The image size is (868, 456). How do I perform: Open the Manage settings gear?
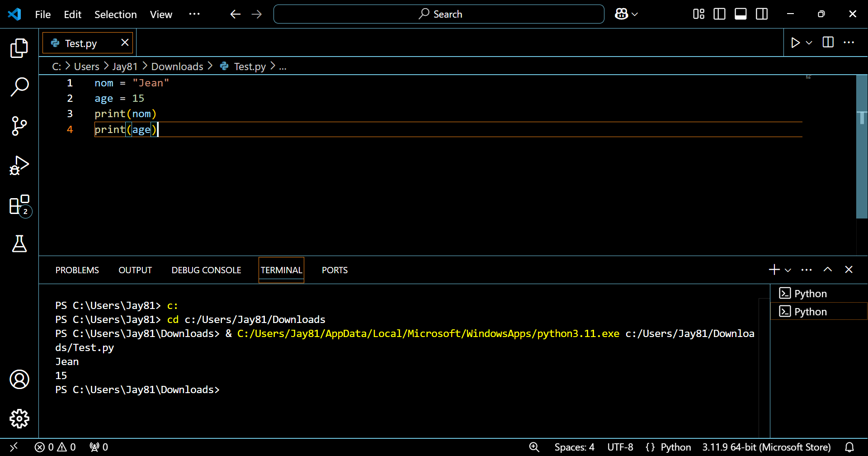click(x=19, y=418)
